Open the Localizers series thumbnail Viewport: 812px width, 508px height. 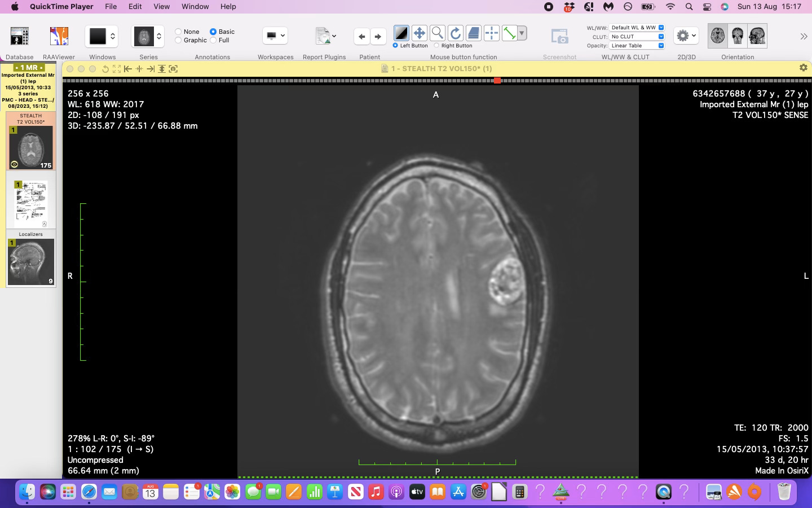(31, 262)
